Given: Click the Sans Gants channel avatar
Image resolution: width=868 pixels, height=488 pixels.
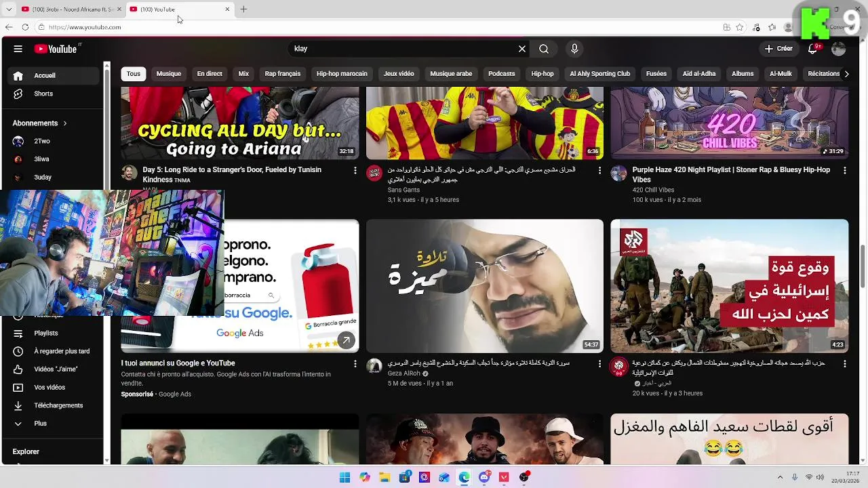Looking at the screenshot, I should coord(374,173).
